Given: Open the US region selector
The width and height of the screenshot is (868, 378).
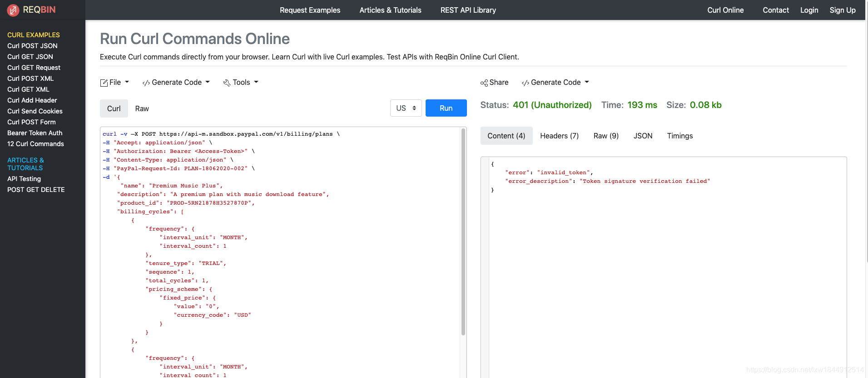Looking at the screenshot, I should (x=406, y=108).
